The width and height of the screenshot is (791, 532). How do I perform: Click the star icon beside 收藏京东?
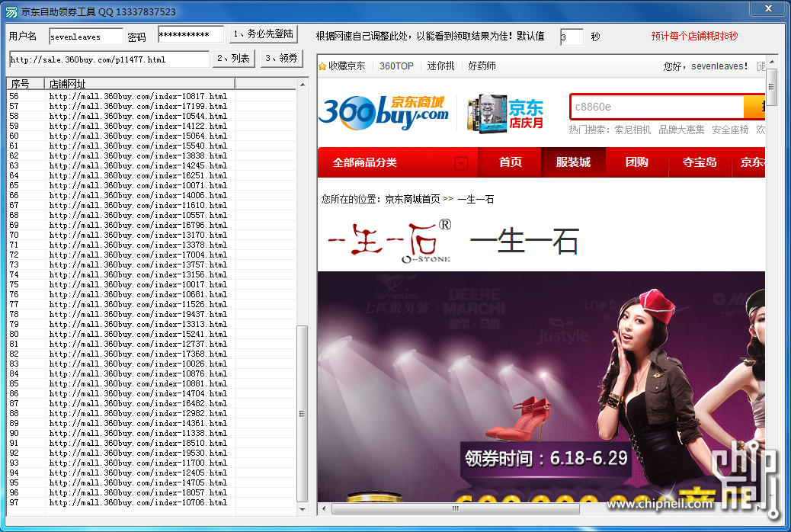(x=322, y=66)
